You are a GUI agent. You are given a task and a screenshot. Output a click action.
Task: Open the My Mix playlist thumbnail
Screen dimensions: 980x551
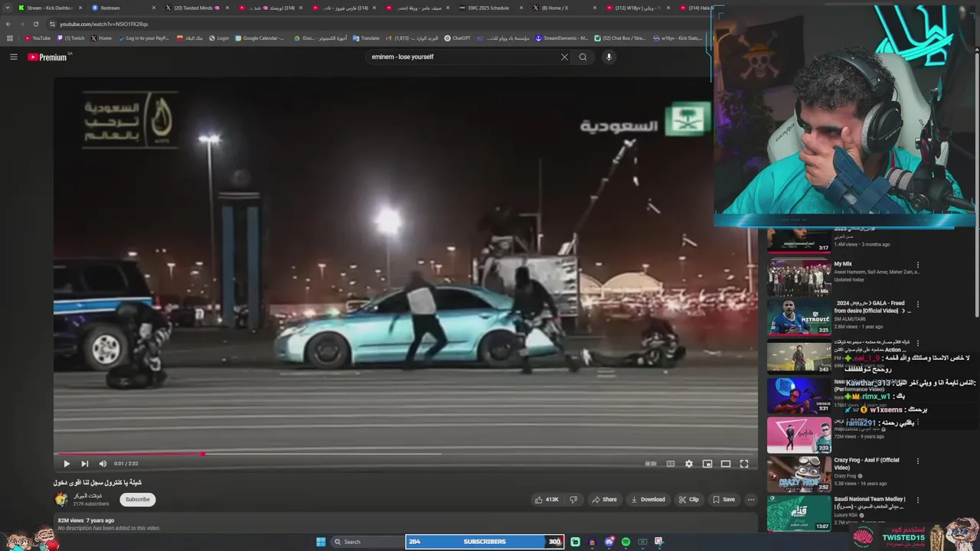[799, 277]
